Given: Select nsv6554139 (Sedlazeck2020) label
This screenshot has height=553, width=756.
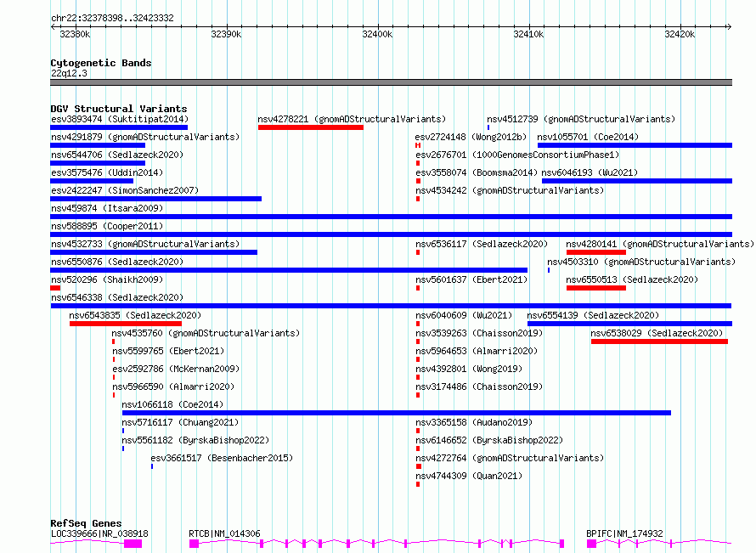Looking at the screenshot, I should point(593,315).
